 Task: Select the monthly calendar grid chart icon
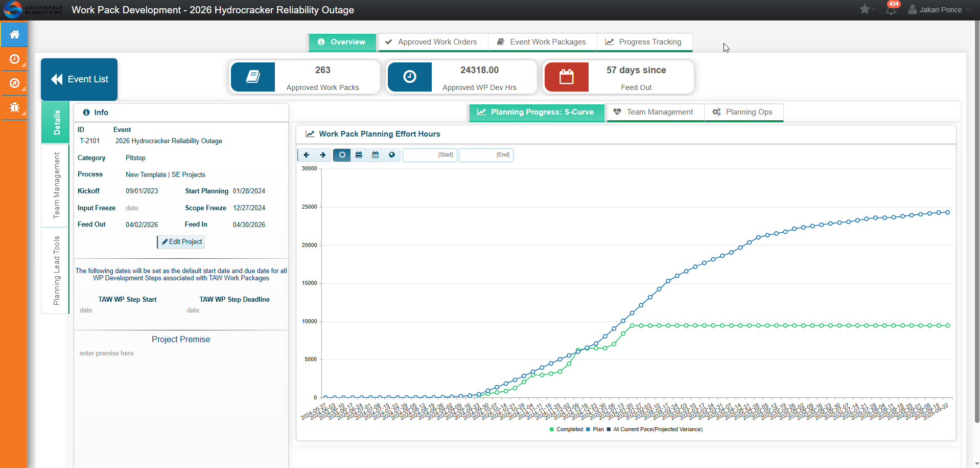[376, 155]
